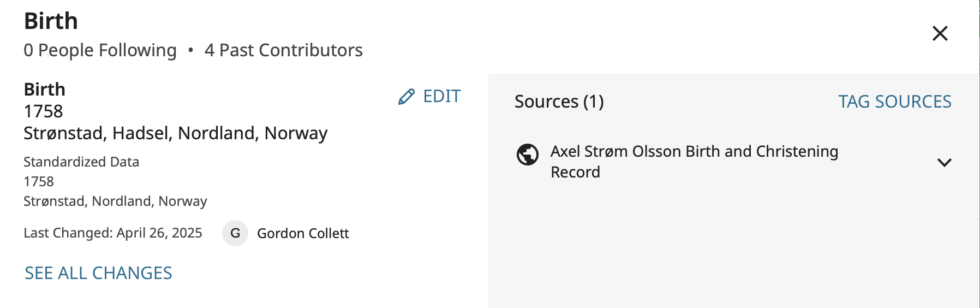Click standardized place Strønstad, Nordland, Norway
The height and width of the screenshot is (308, 980).
[115, 201]
